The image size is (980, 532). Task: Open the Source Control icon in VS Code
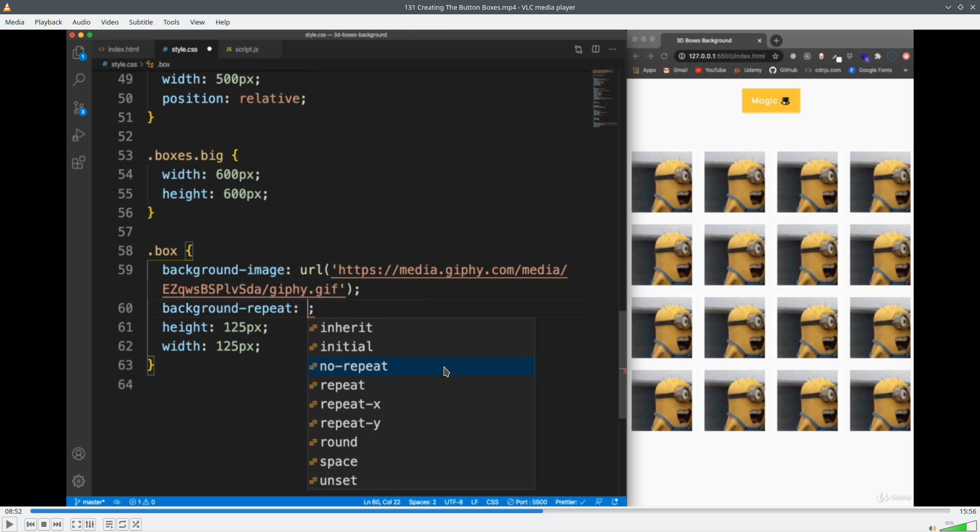(79, 108)
